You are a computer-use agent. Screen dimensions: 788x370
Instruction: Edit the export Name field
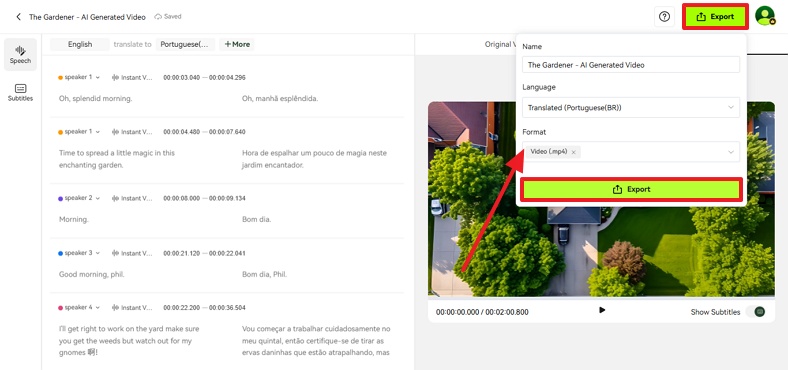click(x=631, y=65)
